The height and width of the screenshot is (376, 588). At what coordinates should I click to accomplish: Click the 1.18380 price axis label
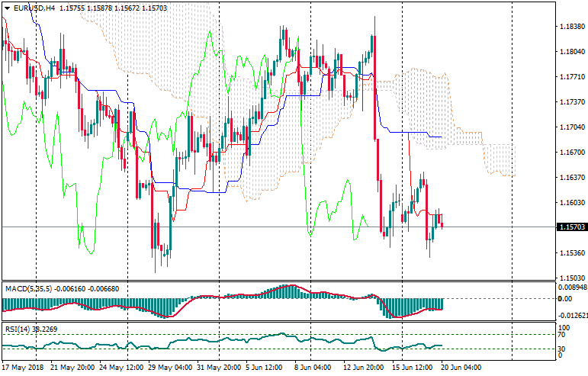[572, 27]
